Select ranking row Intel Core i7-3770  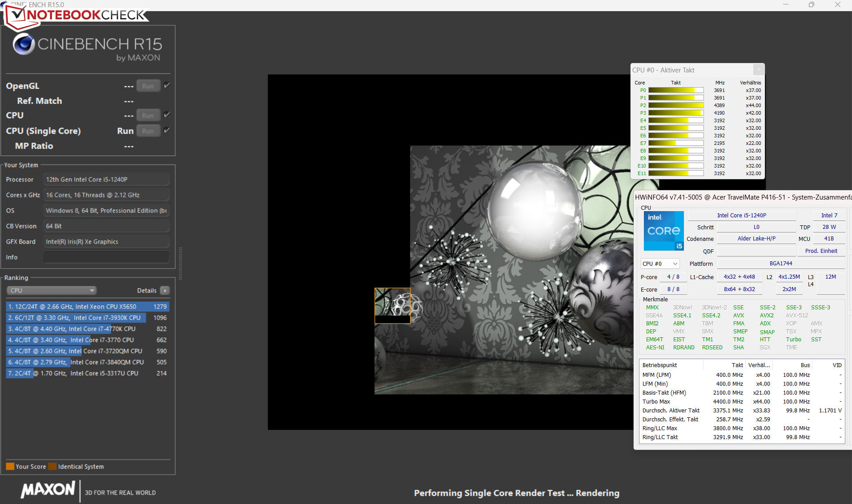tap(87, 340)
